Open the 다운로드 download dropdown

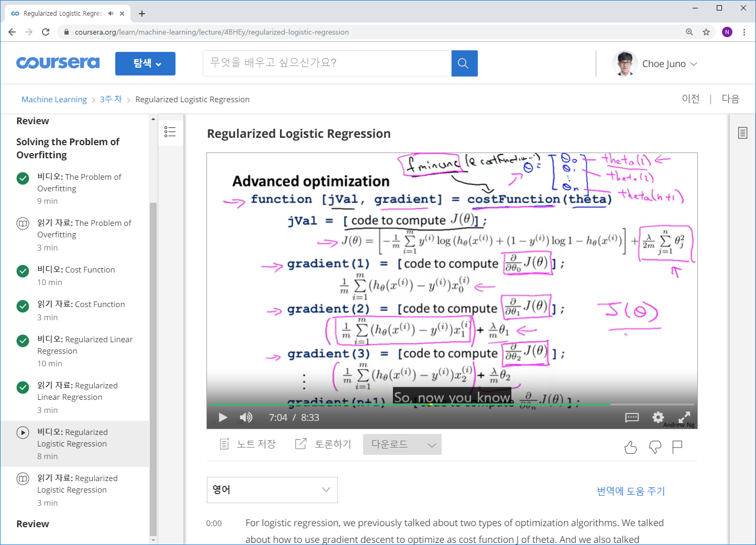click(402, 444)
